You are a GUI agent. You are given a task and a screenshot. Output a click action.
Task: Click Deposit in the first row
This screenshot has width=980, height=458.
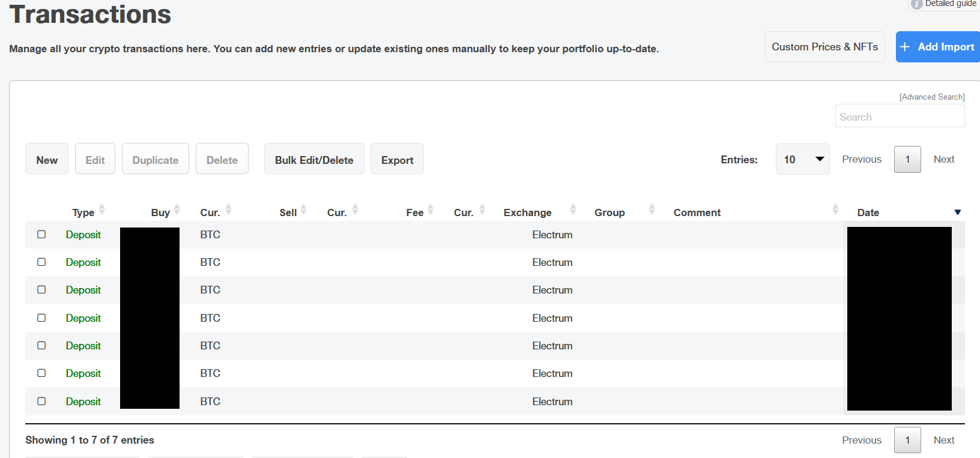83,235
